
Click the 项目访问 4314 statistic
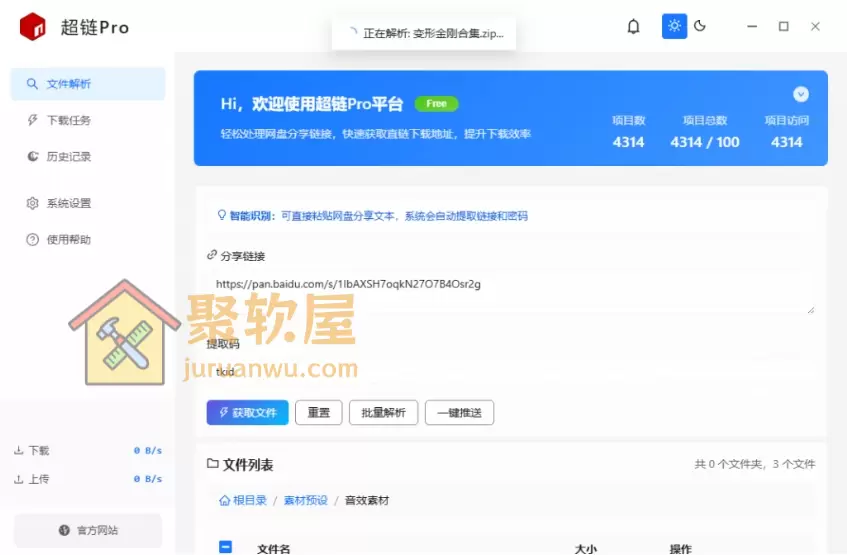786,132
